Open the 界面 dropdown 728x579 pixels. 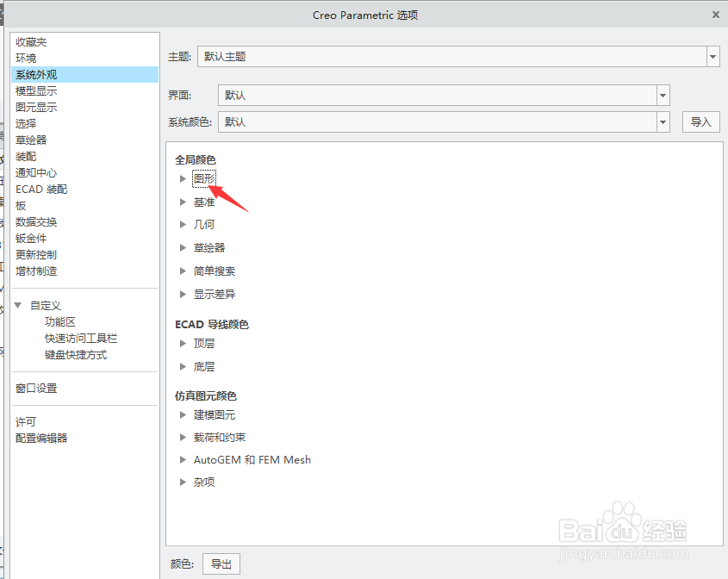click(x=663, y=95)
